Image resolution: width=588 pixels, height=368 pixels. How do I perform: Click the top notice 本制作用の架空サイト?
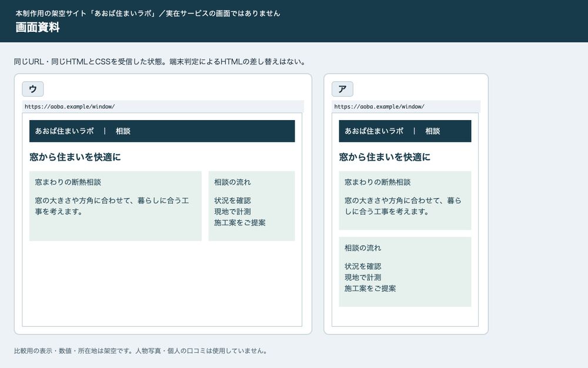click(148, 13)
